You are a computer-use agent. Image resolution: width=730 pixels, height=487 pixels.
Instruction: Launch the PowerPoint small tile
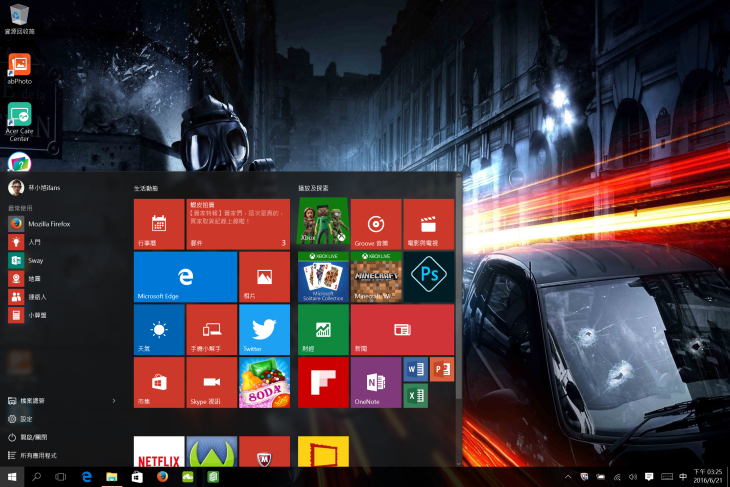click(x=442, y=369)
